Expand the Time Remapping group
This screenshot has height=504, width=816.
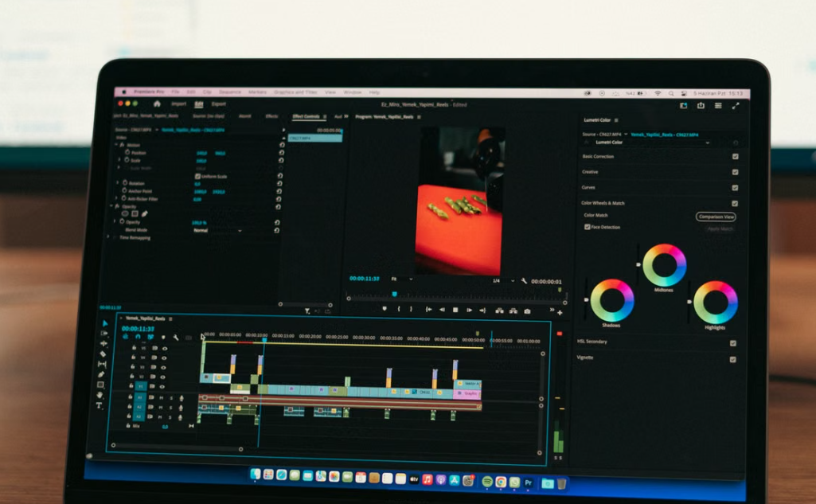pyautogui.click(x=109, y=237)
